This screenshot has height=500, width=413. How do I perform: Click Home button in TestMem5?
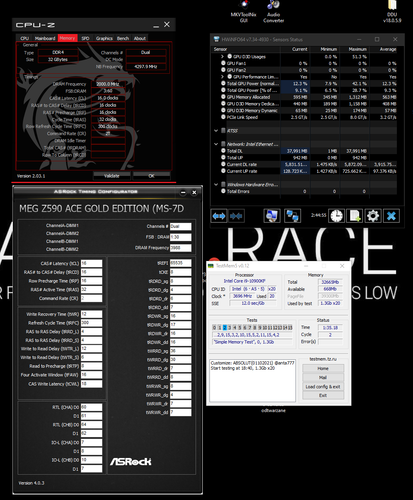tap(323, 368)
